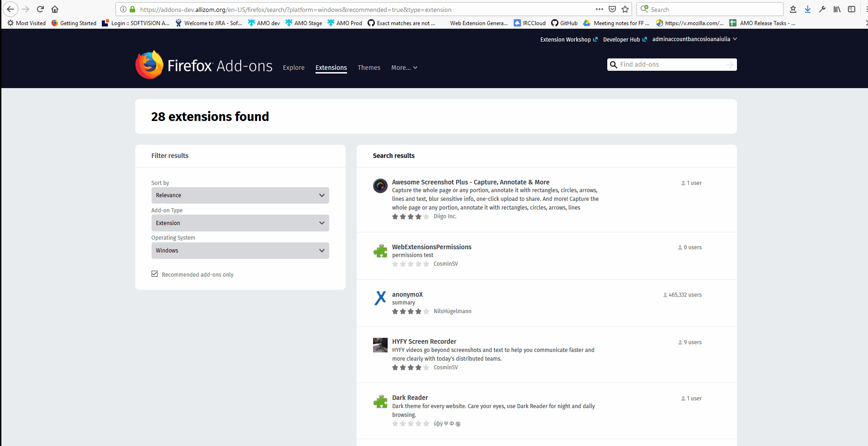Open WebExtensionsPermissions add-on title

coord(431,247)
